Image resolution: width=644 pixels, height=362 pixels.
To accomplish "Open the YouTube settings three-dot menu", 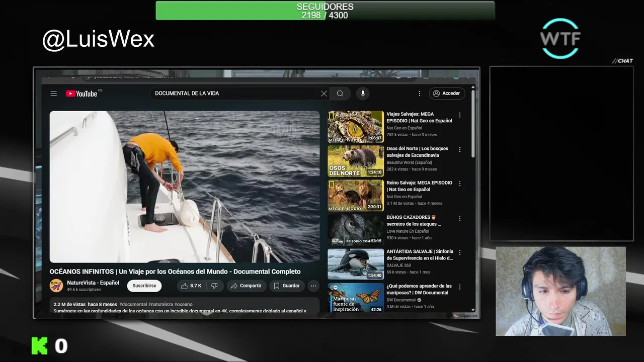I will point(420,94).
